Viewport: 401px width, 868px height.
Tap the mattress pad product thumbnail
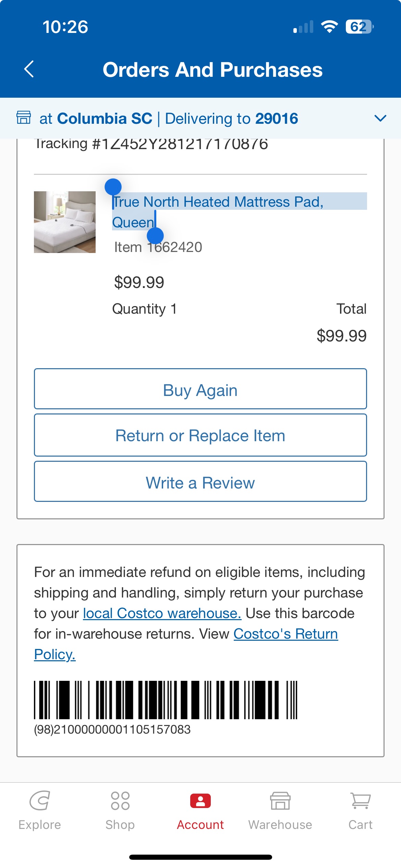pyautogui.click(x=65, y=222)
